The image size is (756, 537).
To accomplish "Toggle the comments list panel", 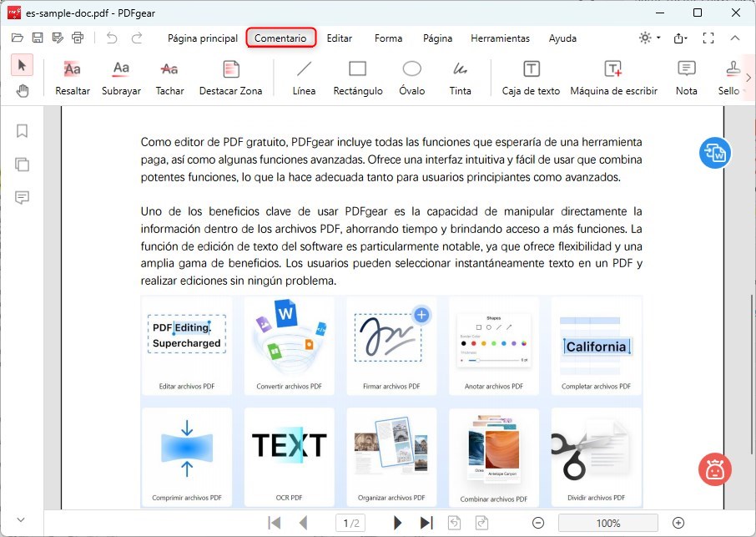I will point(22,198).
